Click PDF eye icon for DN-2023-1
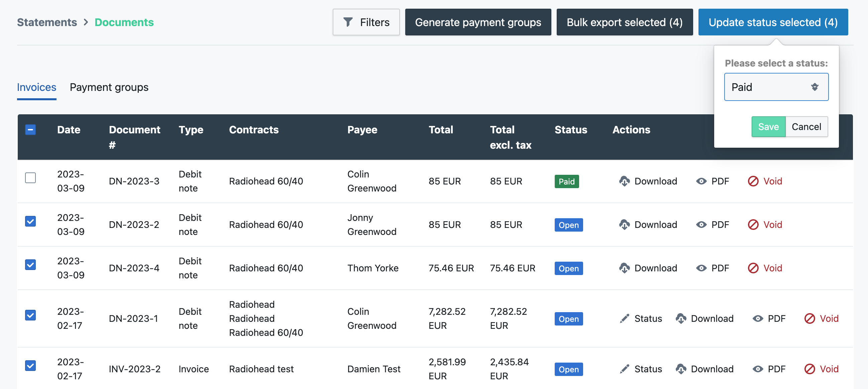The image size is (868, 389). [x=758, y=318]
